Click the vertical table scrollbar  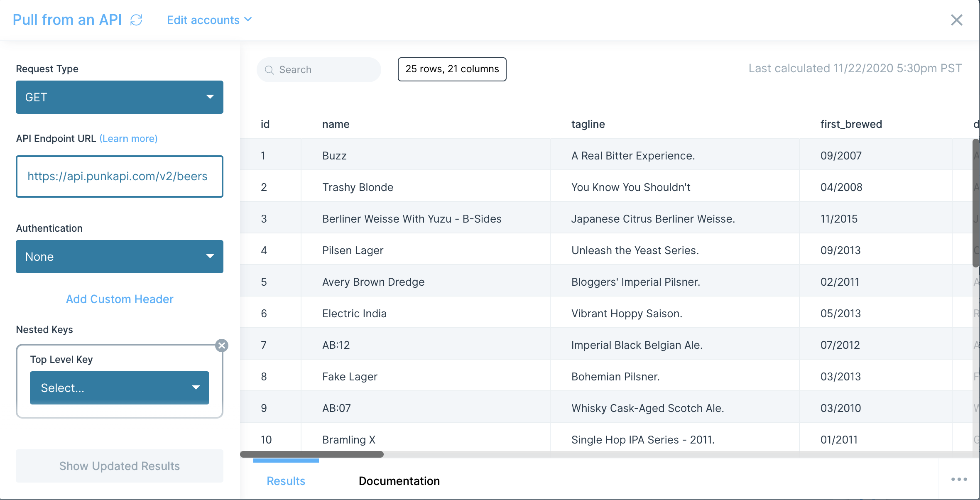[975, 203]
